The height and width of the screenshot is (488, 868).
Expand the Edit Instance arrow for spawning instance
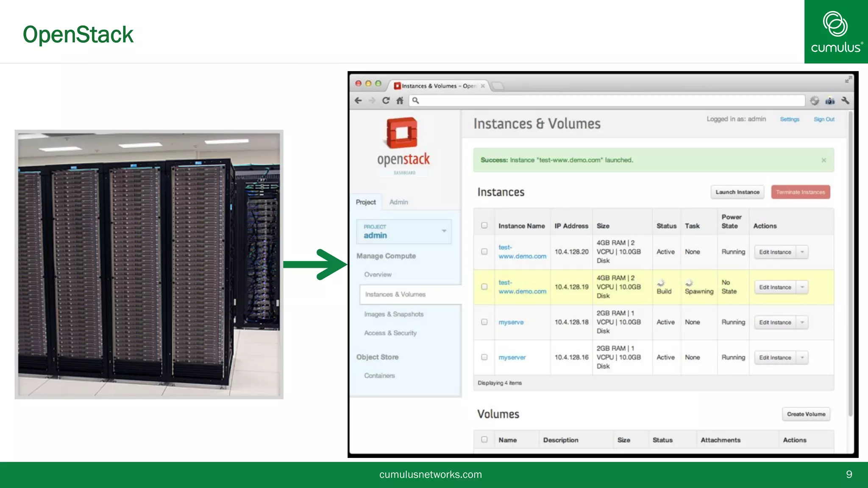pyautogui.click(x=802, y=287)
